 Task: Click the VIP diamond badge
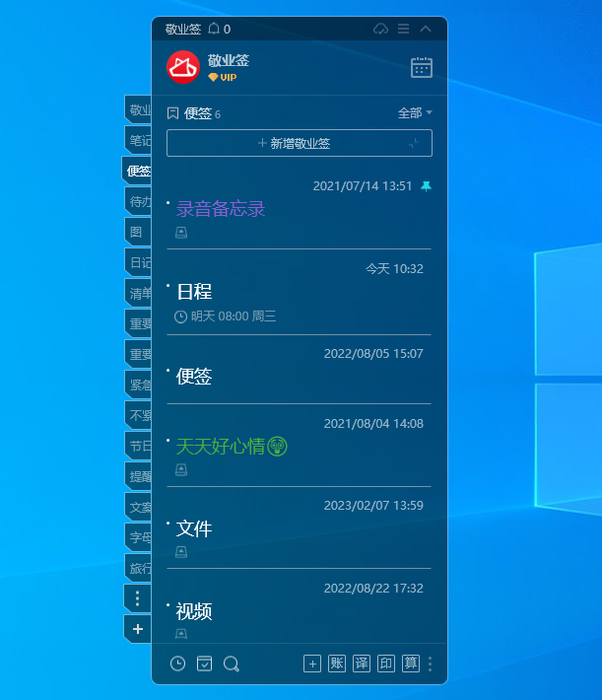click(223, 77)
